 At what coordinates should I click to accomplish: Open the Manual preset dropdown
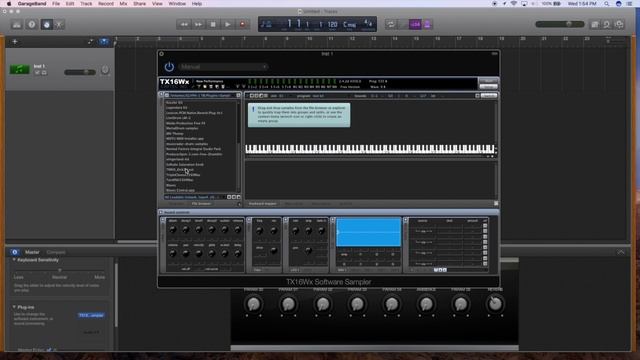pos(223,67)
